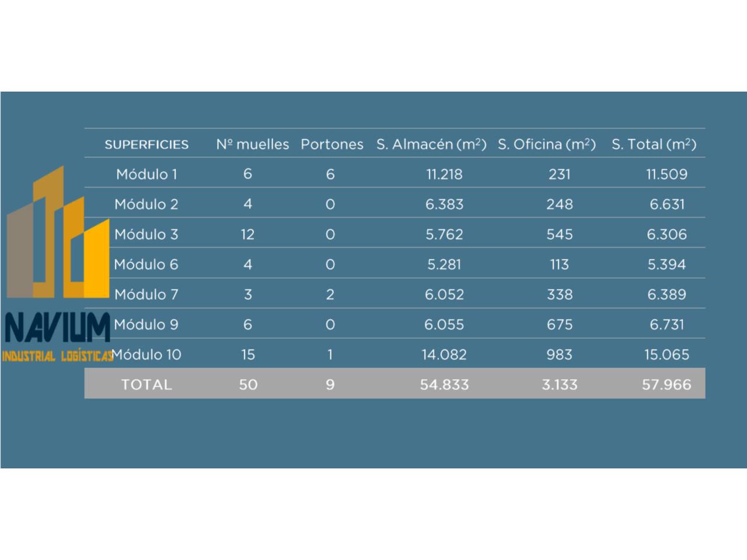Viewport: 747px width, 560px height.
Task: Click the Módulo 9 row label
Action: coord(146,324)
